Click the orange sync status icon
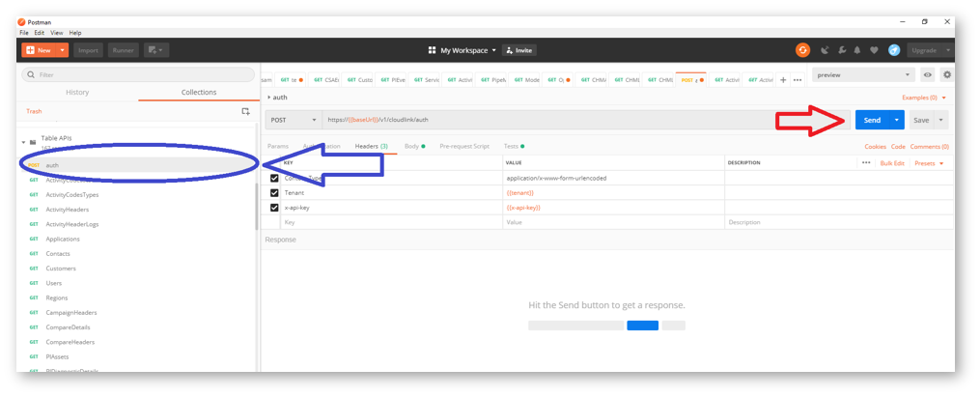Screen dimensions: 980x397 (x=802, y=50)
